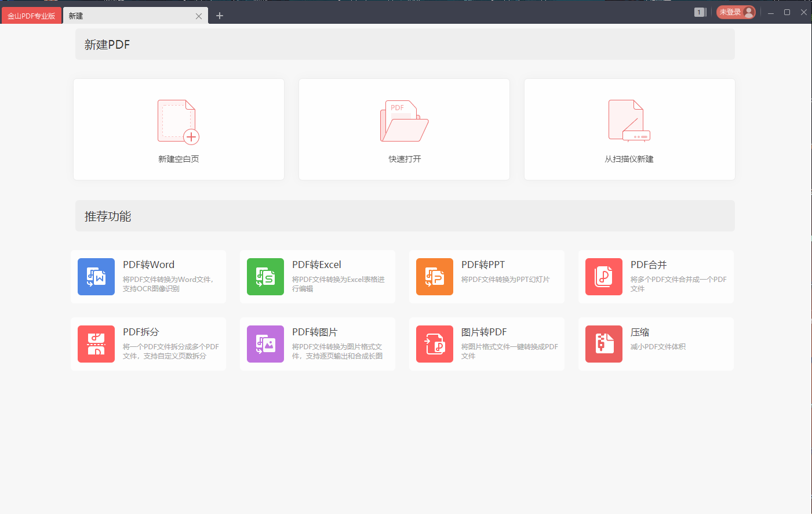Add a new tab with plus button
This screenshot has width=812, height=514.
click(x=220, y=16)
